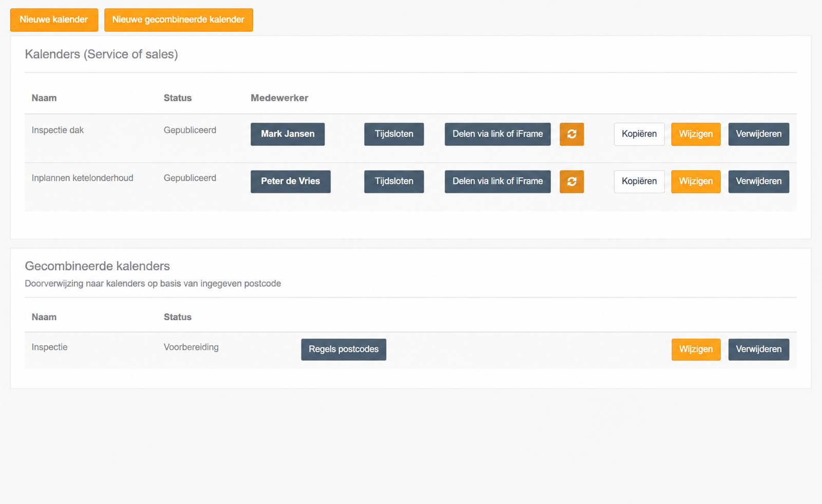Click 'Naam' header in Kalenders table

[x=44, y=98]
